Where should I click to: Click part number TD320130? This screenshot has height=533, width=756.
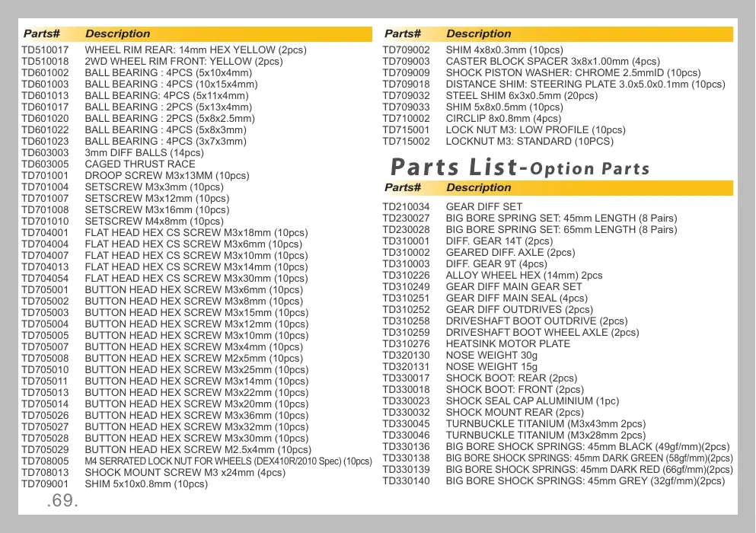tap(406, 355)
